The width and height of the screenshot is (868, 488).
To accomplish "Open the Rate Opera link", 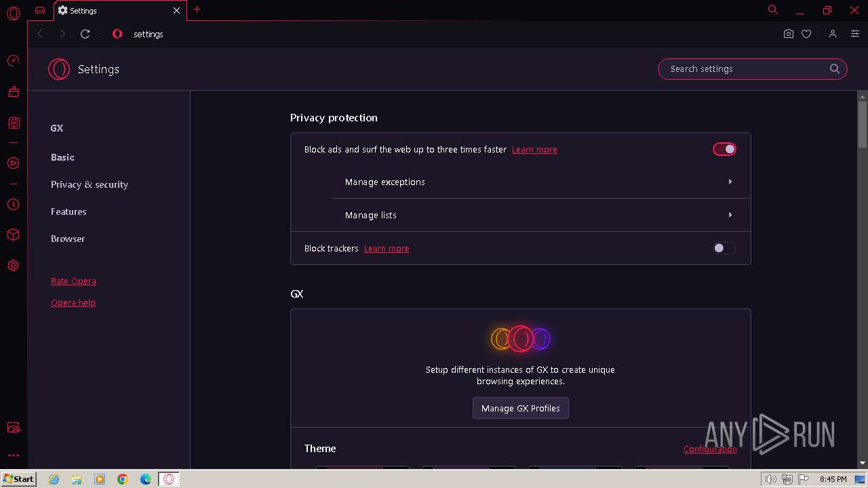I will pos(73,281).
